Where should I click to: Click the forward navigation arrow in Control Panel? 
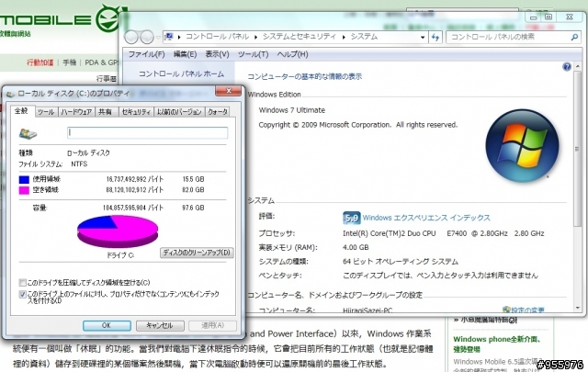pos(147,37)
